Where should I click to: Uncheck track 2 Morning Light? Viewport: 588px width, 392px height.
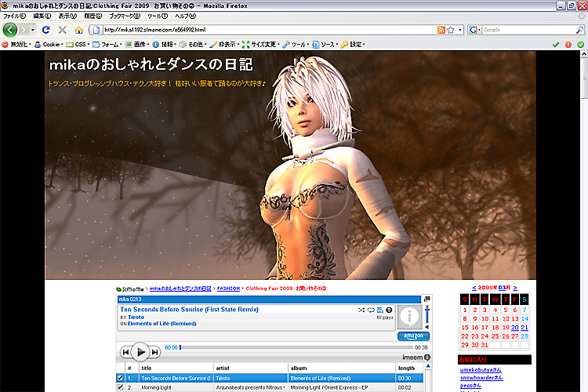(120, 387)
